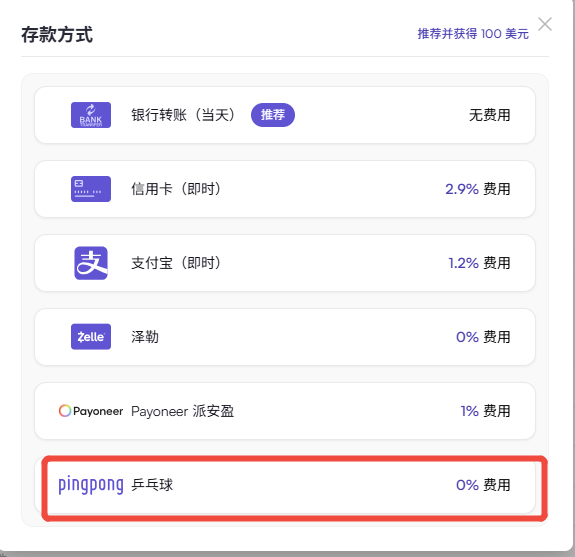This screenshot has width=575, height=557.
Task: Open the refer and earn 100 USD link
Action: click(x=473, y=34)
